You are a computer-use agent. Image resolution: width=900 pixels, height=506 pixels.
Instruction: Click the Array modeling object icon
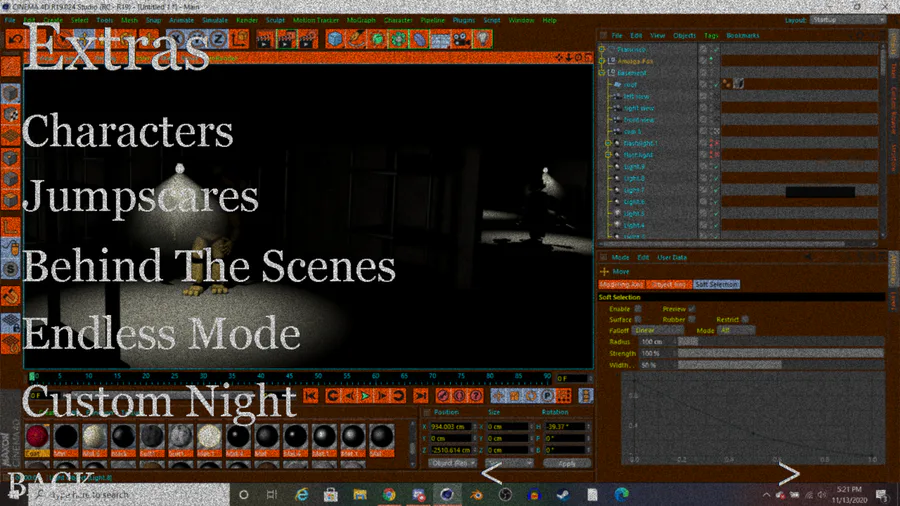click(x=398, y=39)
